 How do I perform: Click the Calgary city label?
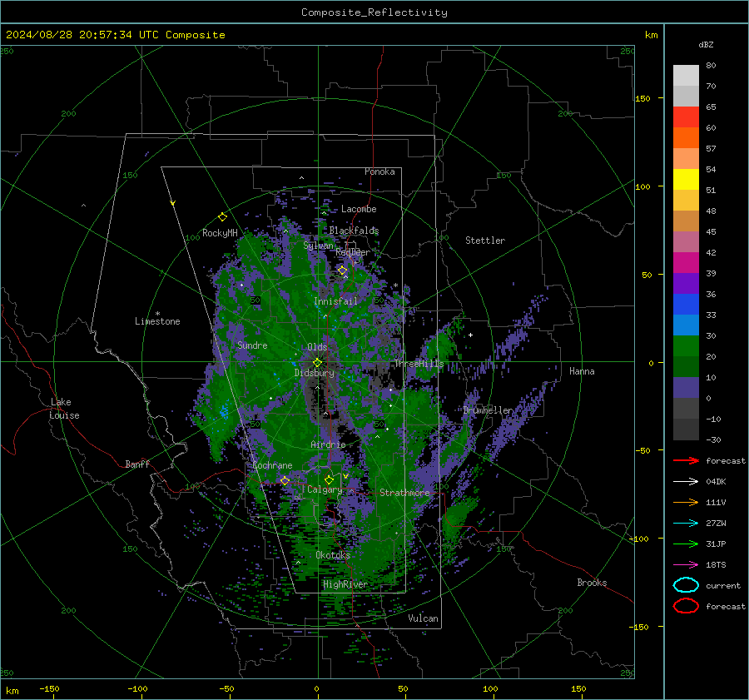325,489
